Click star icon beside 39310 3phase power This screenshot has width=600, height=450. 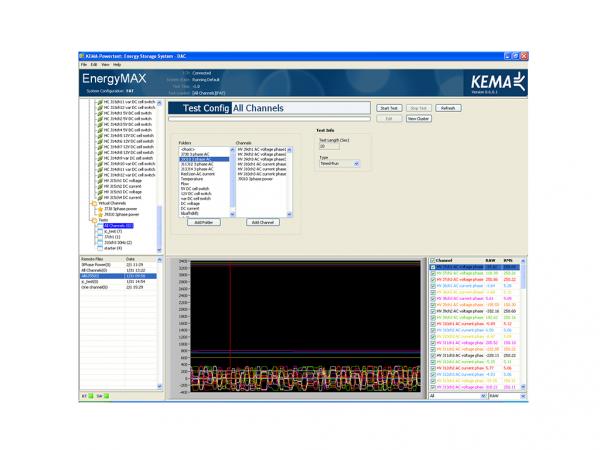coord(100,215)
